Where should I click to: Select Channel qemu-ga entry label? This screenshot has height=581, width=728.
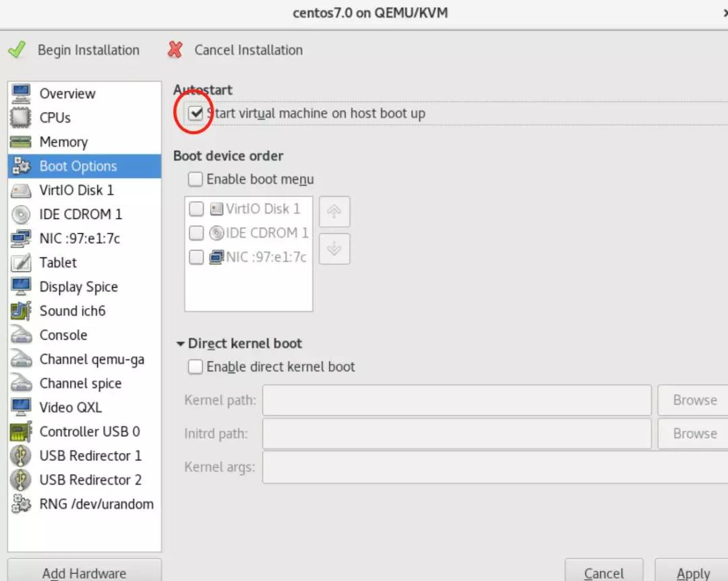92,359
